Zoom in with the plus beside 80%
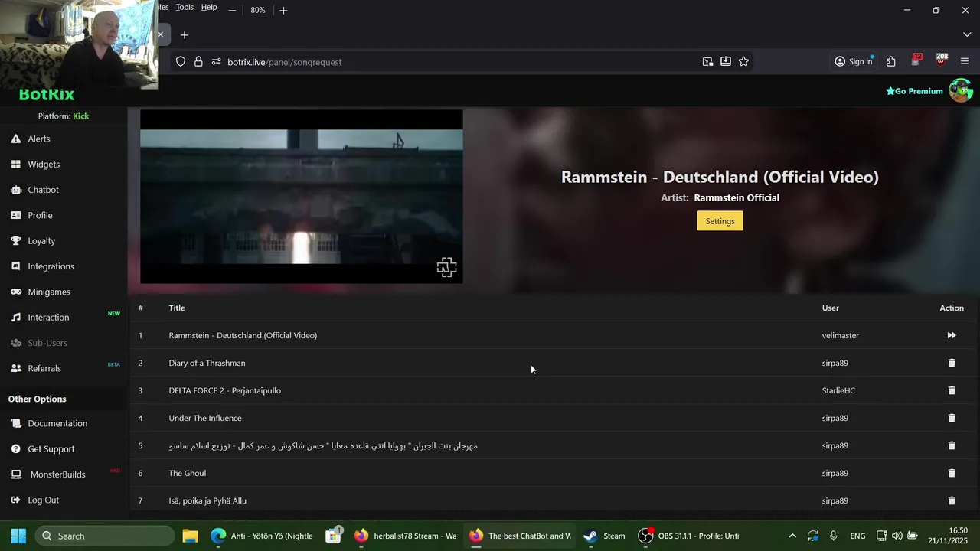This screenshot has height=551, width=980. (x=283, y=10)
